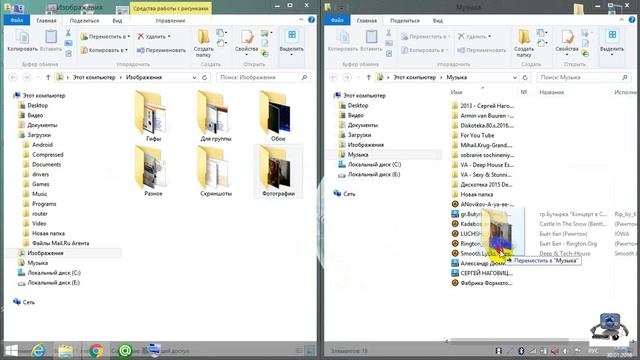Click the blue help icon in Изображения window

coord(311,20)
